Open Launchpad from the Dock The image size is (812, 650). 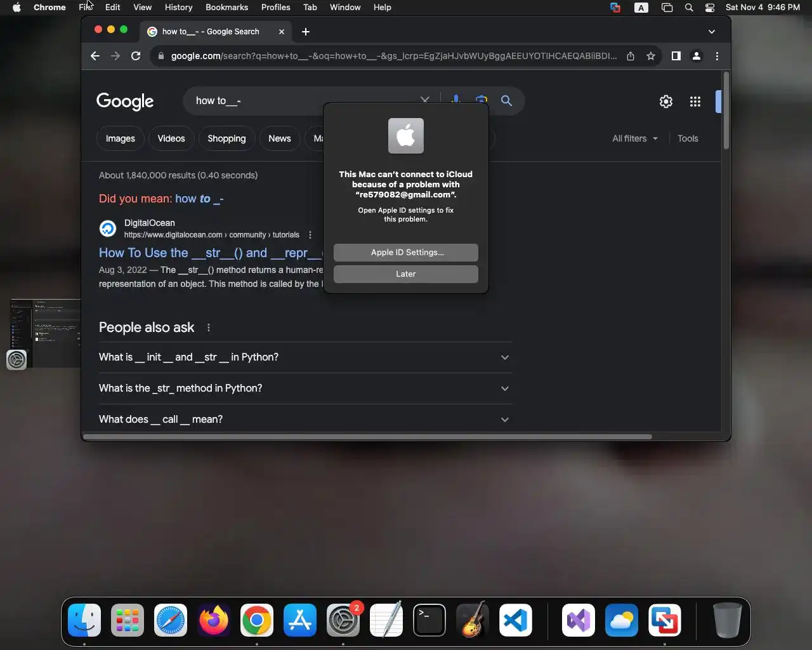point(128,620)
